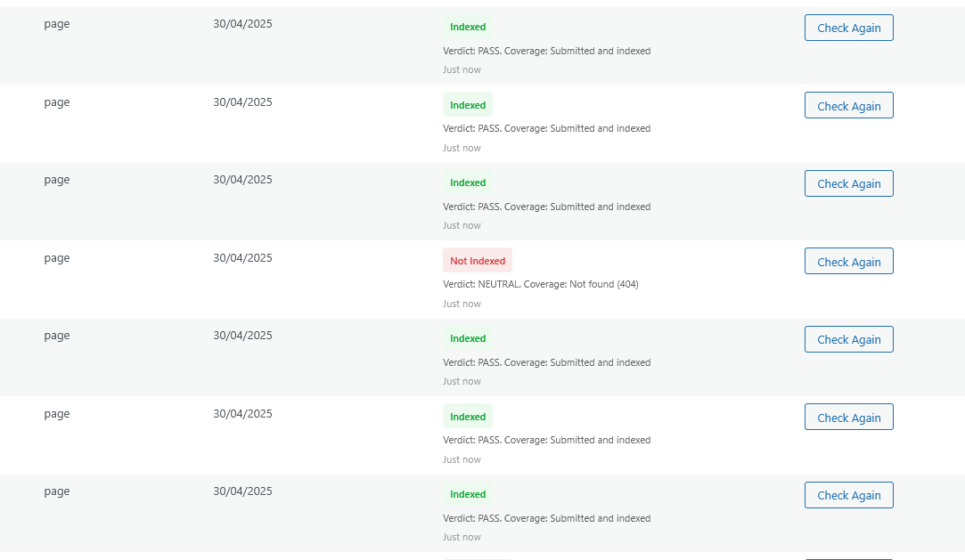This screenshot has height=560, width=965.
Task: Select the red Not Indexed badge
Action: coord(478,260)
